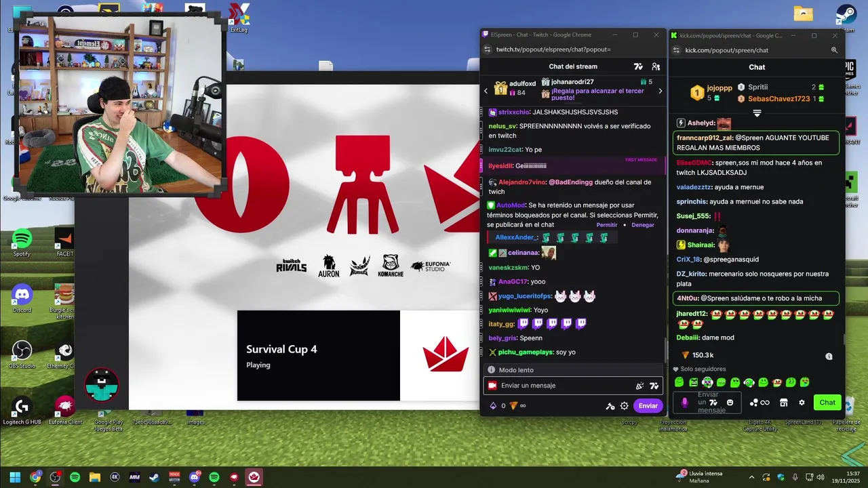This screenshot has width=868, height=488.
Task: Open Chrome from the taskbar
Action: click(35, 477)
